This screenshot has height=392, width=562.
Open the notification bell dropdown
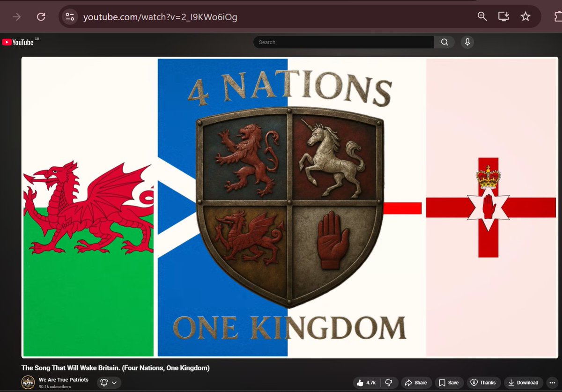(x=109, y=383)
